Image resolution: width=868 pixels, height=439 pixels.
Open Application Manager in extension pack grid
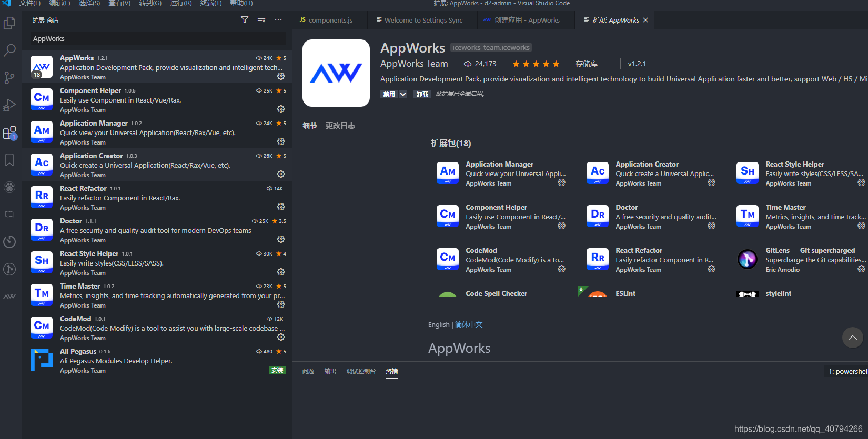pos(501,173)
